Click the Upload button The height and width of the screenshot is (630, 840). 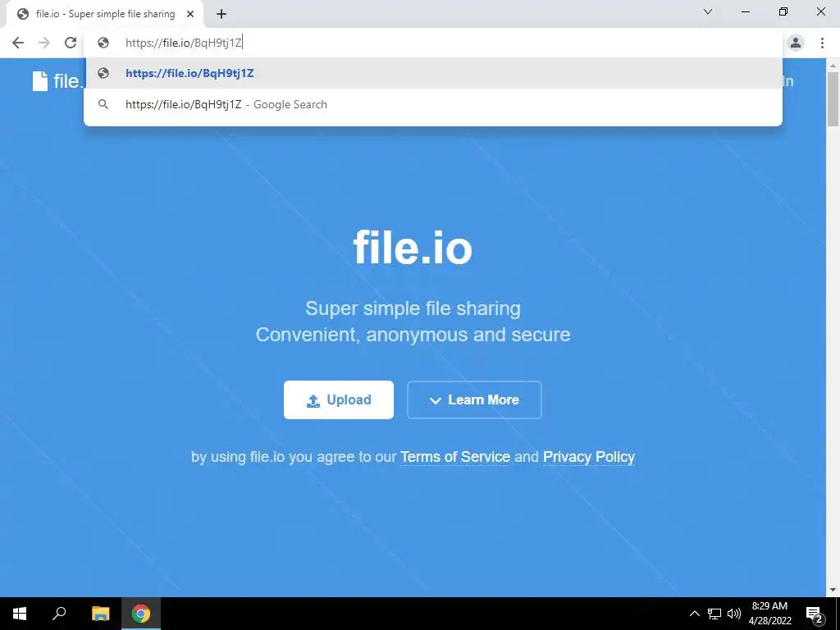click(x=339, y=399)
